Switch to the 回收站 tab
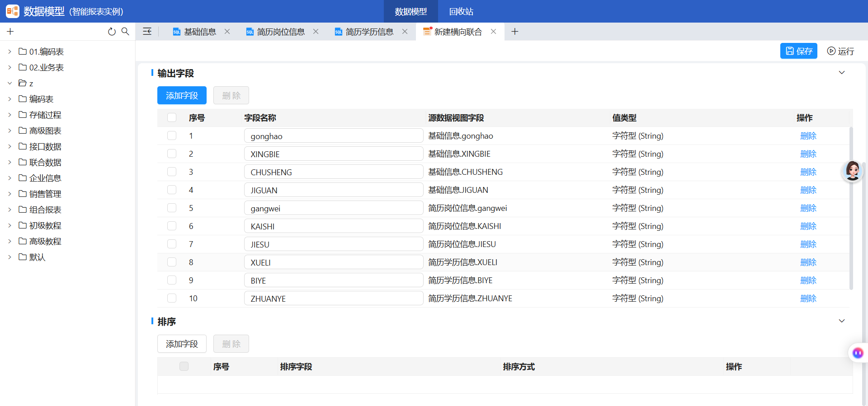Image resolution: width=868 pixels, height=406 pixels. [461, 11]
